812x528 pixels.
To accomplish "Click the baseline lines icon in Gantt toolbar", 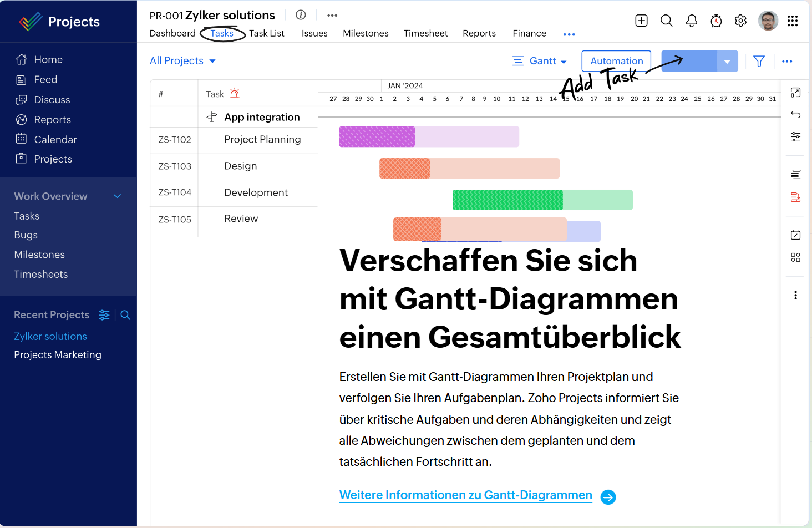I will 795,175.
